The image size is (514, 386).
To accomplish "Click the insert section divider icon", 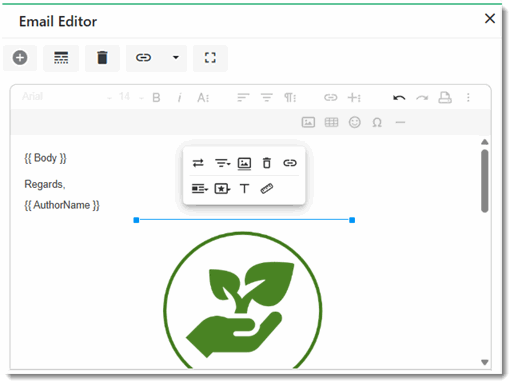I will pyautogui.click(x=61, y=58).
